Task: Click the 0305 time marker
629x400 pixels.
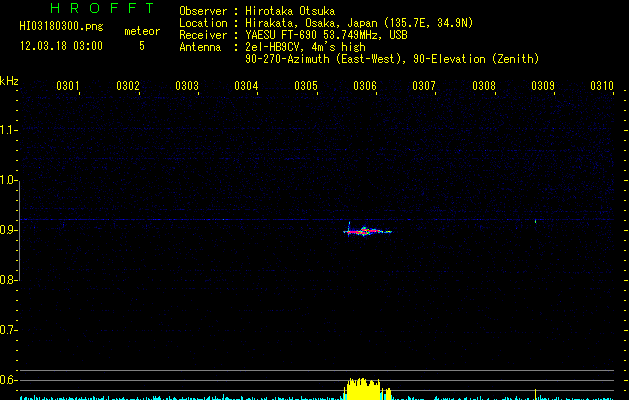Action: (306, 86)
